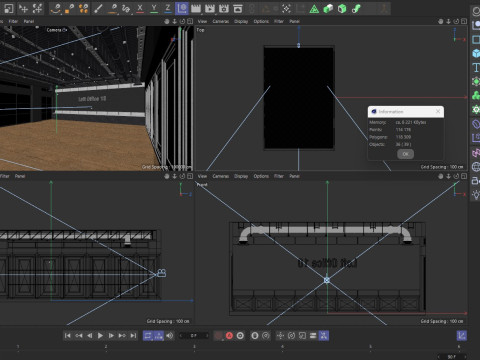Add a Cube from the right palette
Image resolution: width=480 pixels, height=360 pixels.
[476, 53]
